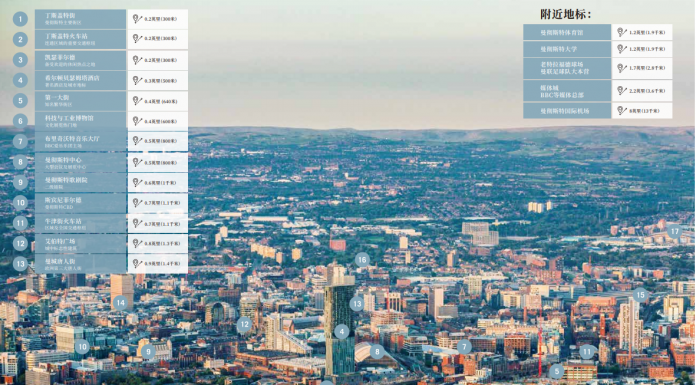
Task: Click the 曼彻斯特大学 landmark label
Action: (558, 49)
